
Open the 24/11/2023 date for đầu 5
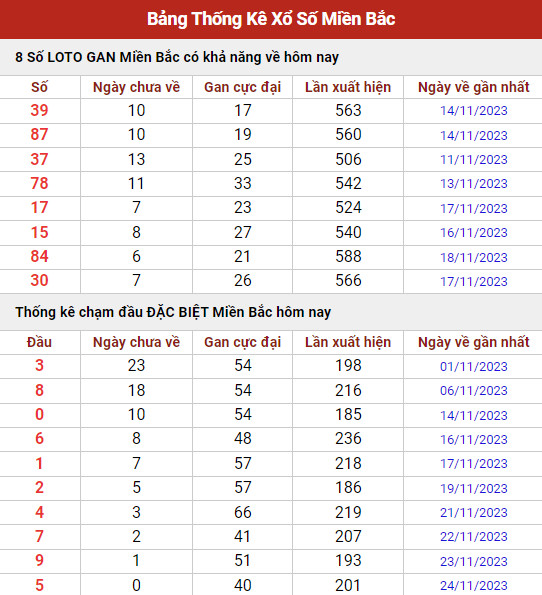coord(473,586)
